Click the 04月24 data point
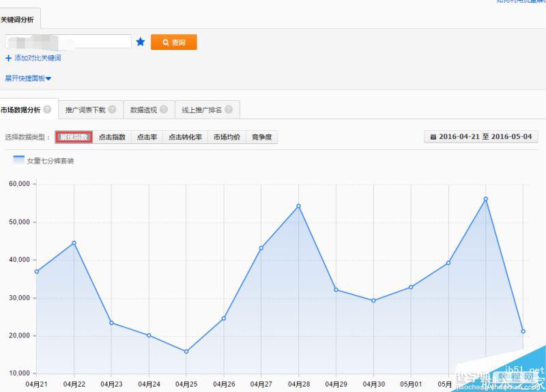Screen dimensions: 546x392 point(149,335)
